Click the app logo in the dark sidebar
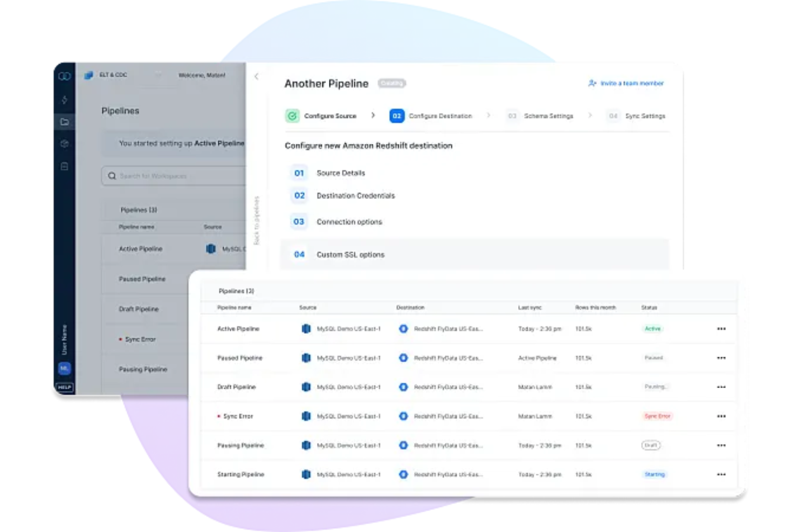 click(65, 76)
